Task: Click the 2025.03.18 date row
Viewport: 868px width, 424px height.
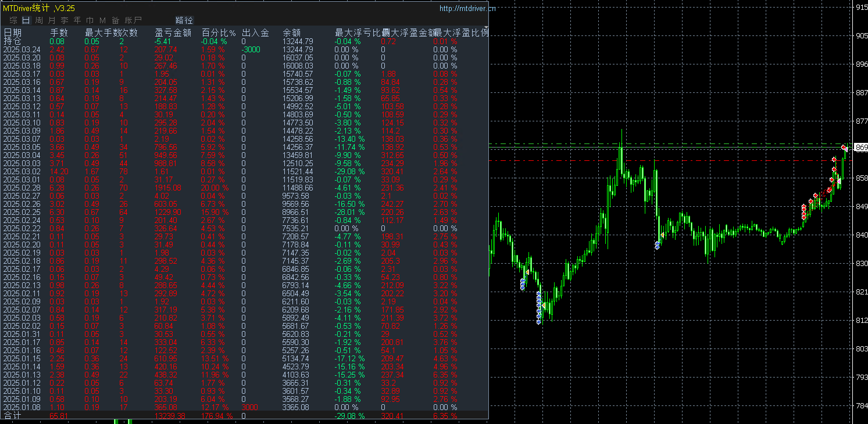Action: click(22, 66)
